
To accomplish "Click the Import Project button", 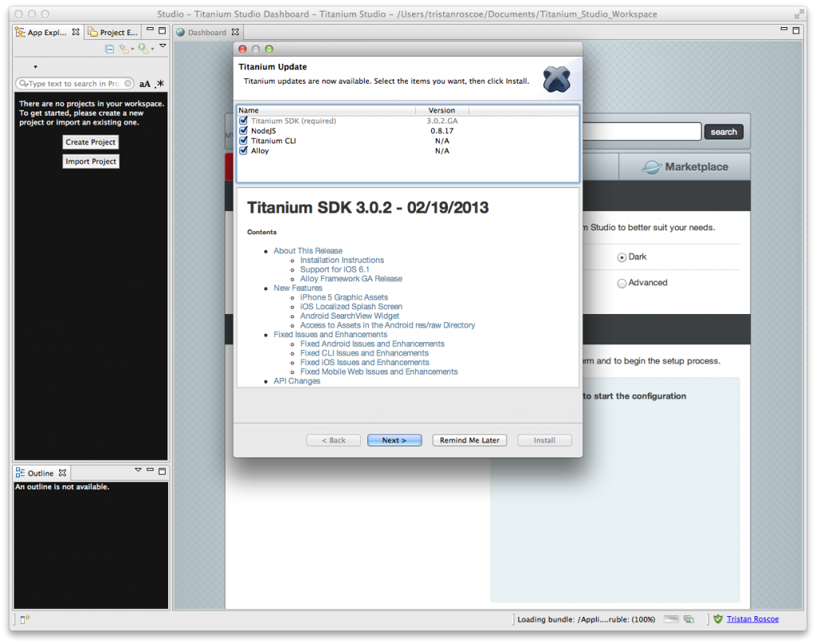I will pyautogui.click(x=91, y=161).
